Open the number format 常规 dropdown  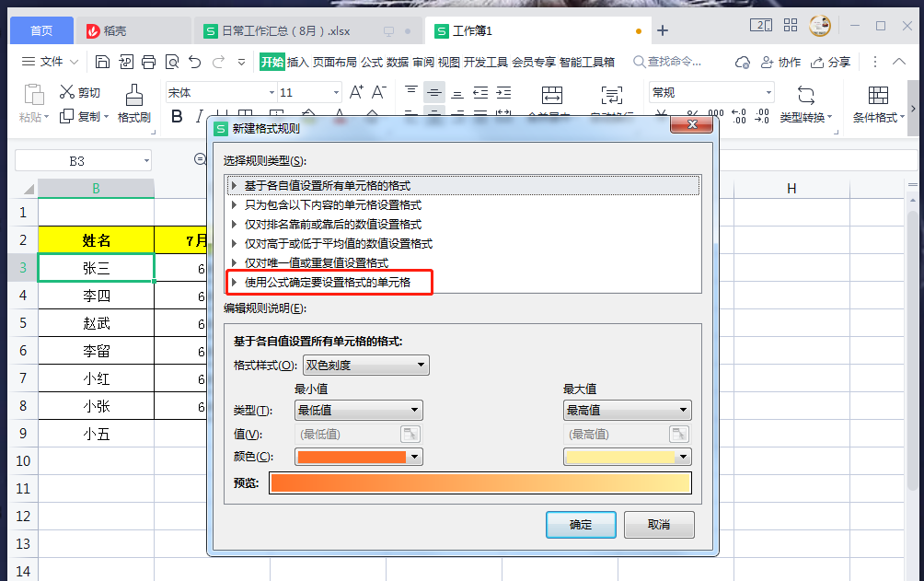point(768,93)
